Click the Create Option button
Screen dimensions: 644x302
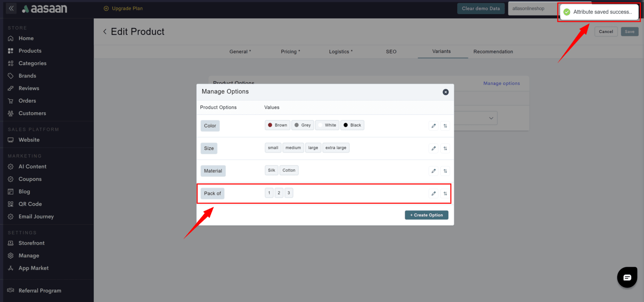426,215
